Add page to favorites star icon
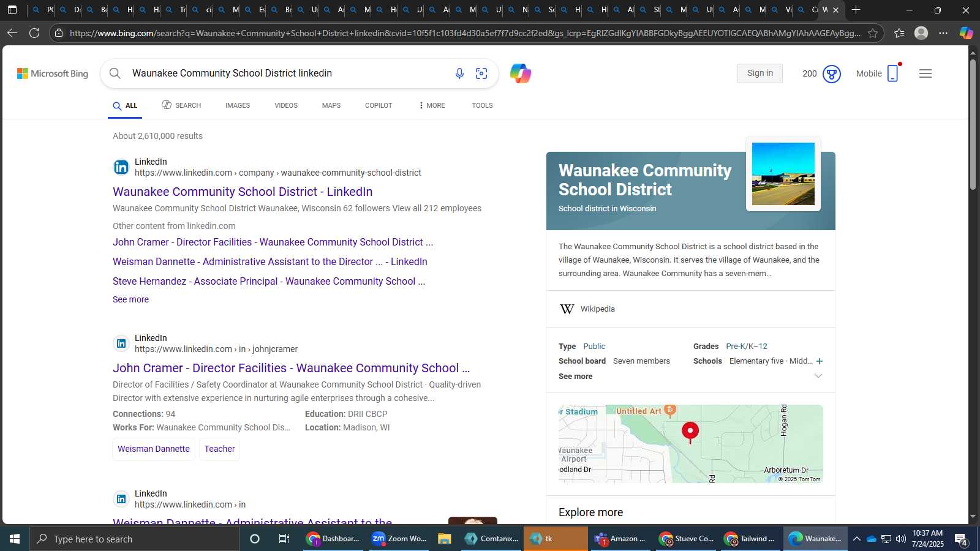Screen dimensions: 980x551 [873, 33]
